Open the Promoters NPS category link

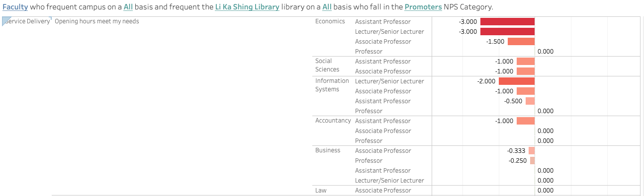pos(423,7)
